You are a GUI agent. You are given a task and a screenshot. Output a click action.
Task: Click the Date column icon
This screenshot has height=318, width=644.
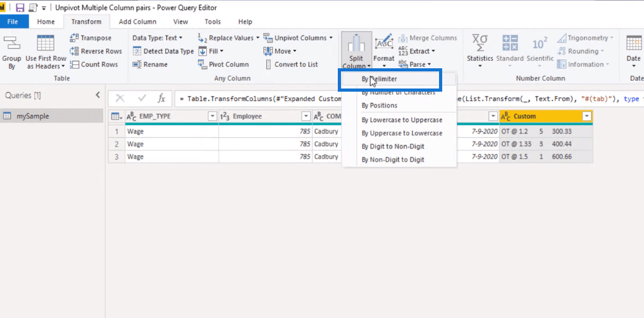(x=634, y=44)
